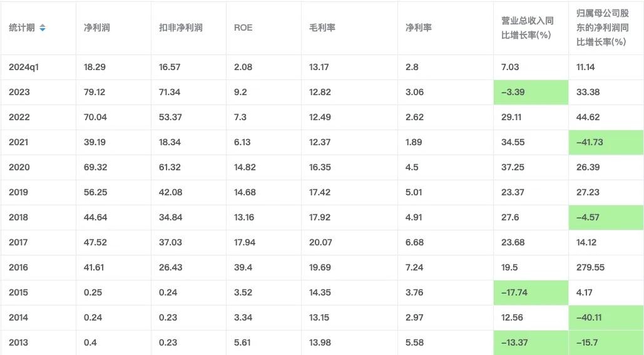
Task: Click the 营业总收入同比增长率(%) header
Action: (x=528, y=28)
